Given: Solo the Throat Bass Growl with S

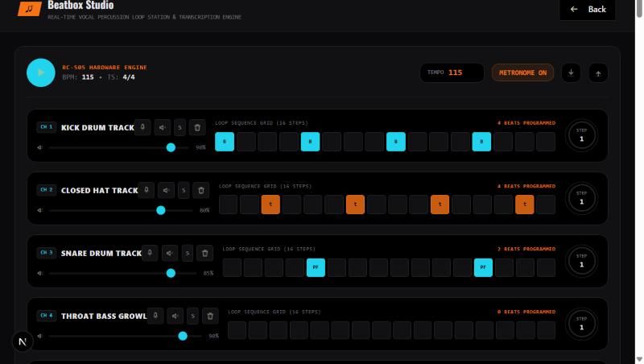Looking at the screenshot, I should tap(192, 316).
